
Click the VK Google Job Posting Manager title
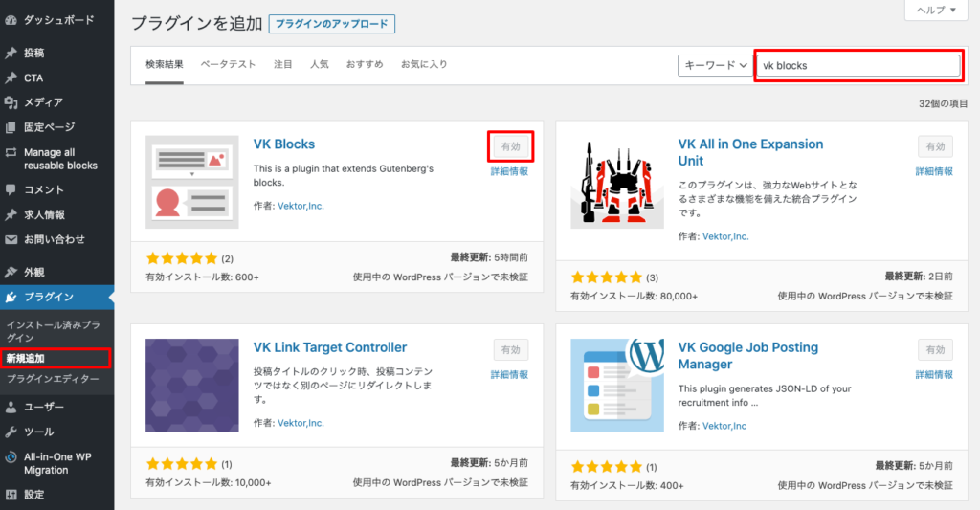748,356
